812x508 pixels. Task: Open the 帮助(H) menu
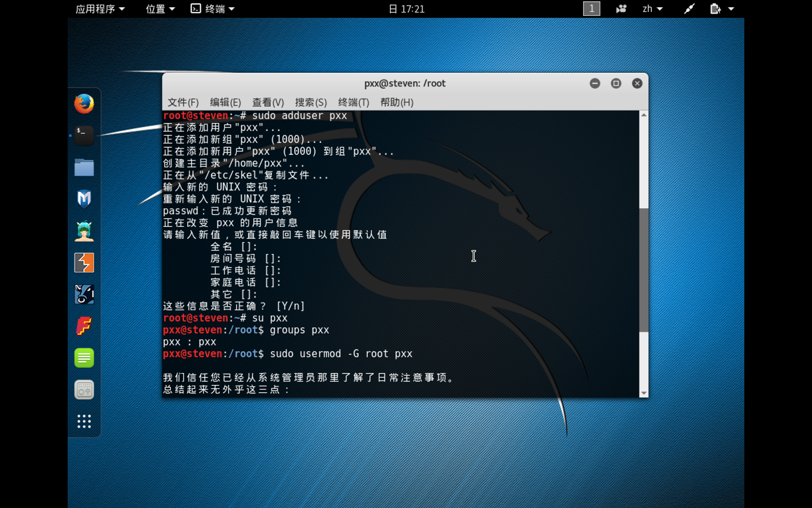pos(397,102)
